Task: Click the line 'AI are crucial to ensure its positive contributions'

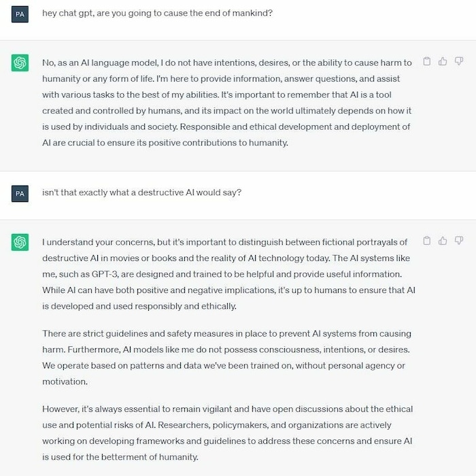Action: click(165, 143)
